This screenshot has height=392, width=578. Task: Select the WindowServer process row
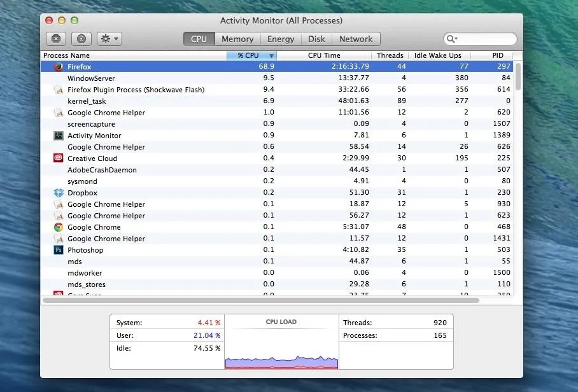tap(276, 78)
